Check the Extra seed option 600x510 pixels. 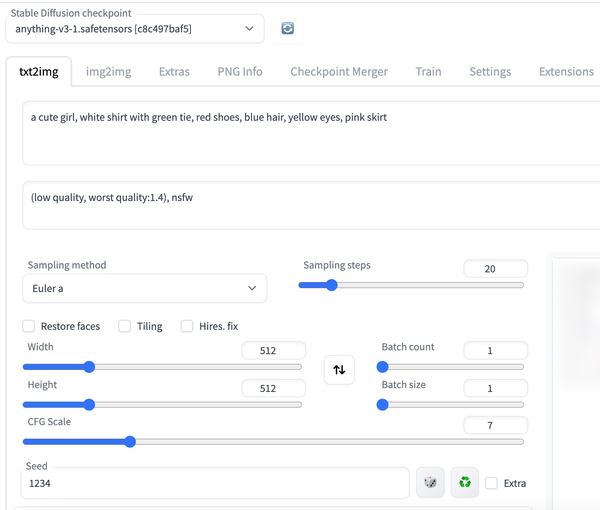[491, 483]
